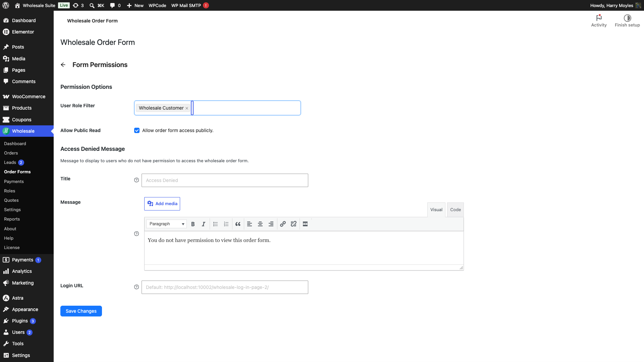Remove link using the unlink icon

point(293,224)
